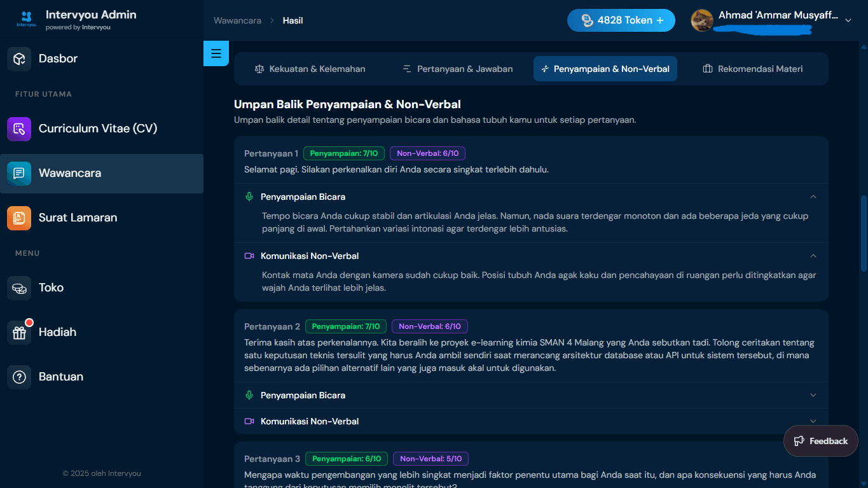Click the Dasbor cube icon
This screenshot has width=868, height=488.
19,59
